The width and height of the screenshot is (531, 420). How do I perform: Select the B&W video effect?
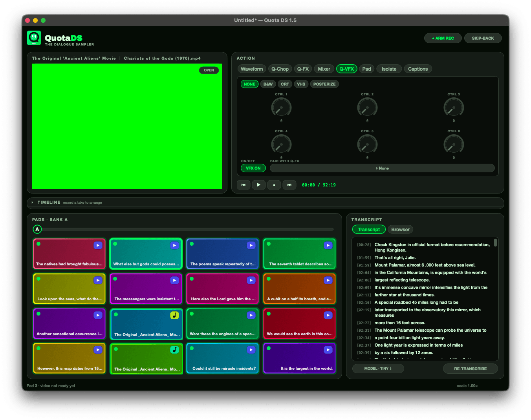[268, 84]
